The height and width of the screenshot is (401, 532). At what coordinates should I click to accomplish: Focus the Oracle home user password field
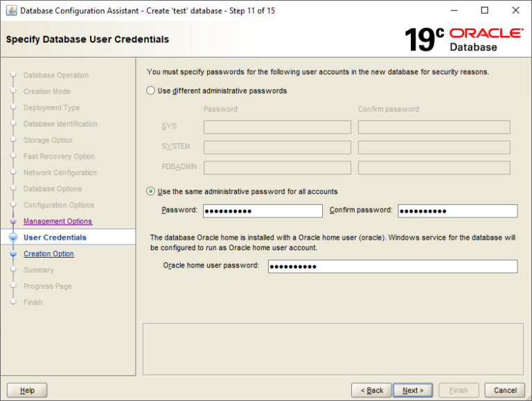[393, 267]
